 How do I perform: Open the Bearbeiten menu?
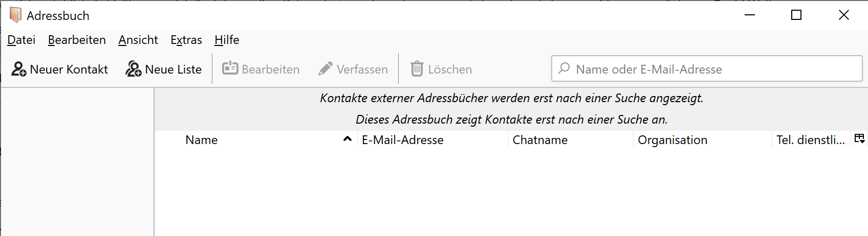pyautogui.click(x=77, y=40)
